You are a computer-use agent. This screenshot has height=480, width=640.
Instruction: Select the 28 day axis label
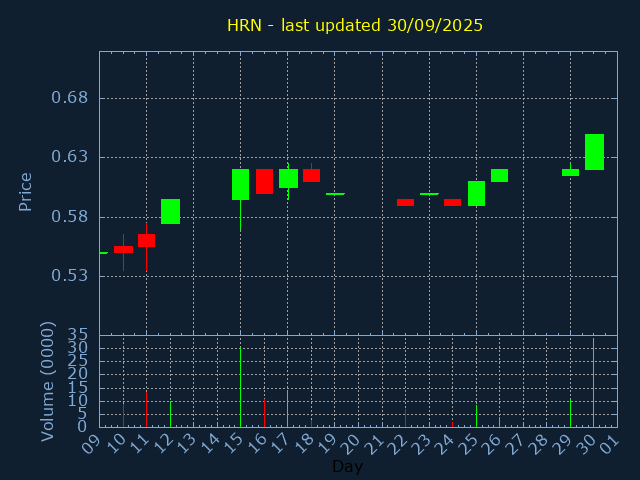click(538, 444)
